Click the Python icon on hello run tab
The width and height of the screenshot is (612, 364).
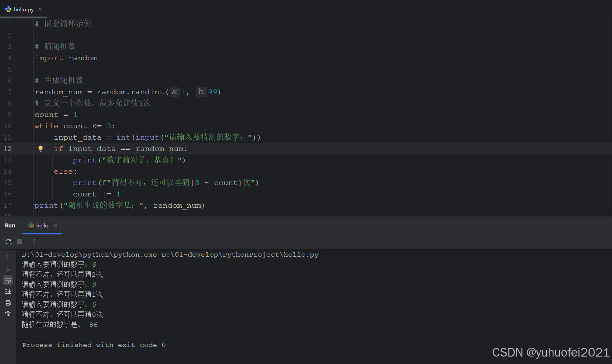(x=31, y=226)
